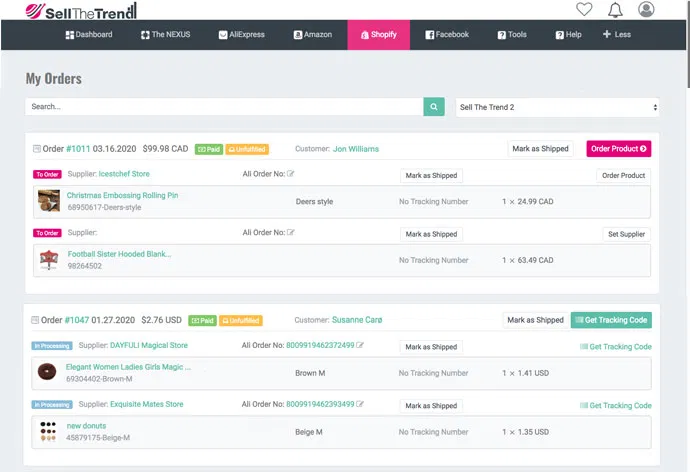Open Christmas Embossing Rolling Pin product link
690x472 pixels.
pyautogui.click(x=122, y=195)
